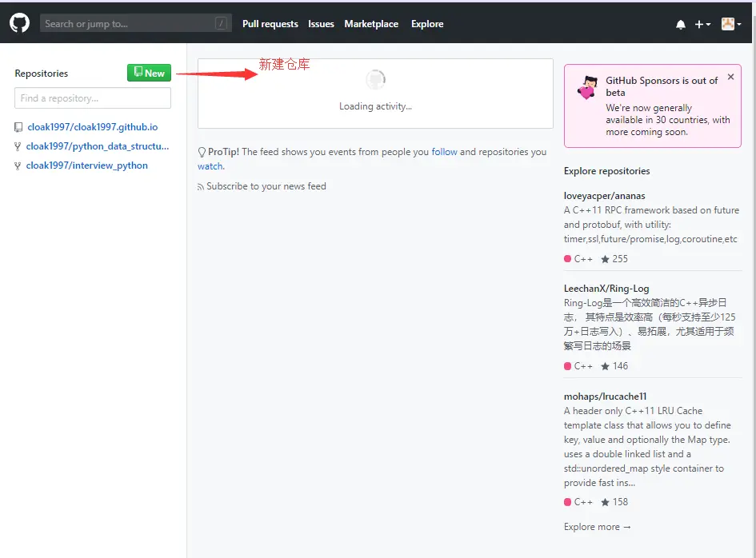756x558 pixels.
Task: Click the Repositories heading
Action: coord(42,74)
